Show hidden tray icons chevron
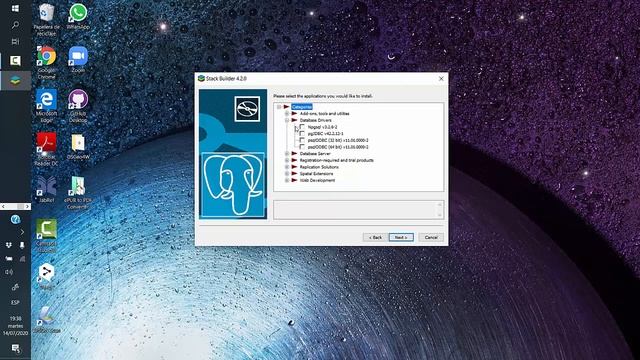 [22, 232]
